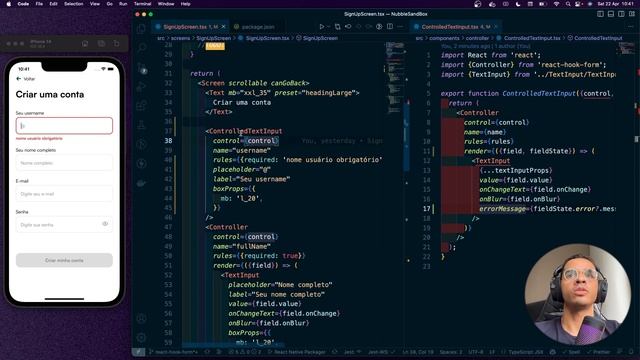
Task: Click 'Spaces: 2' indentation in status bar
Action: (451, 352)
